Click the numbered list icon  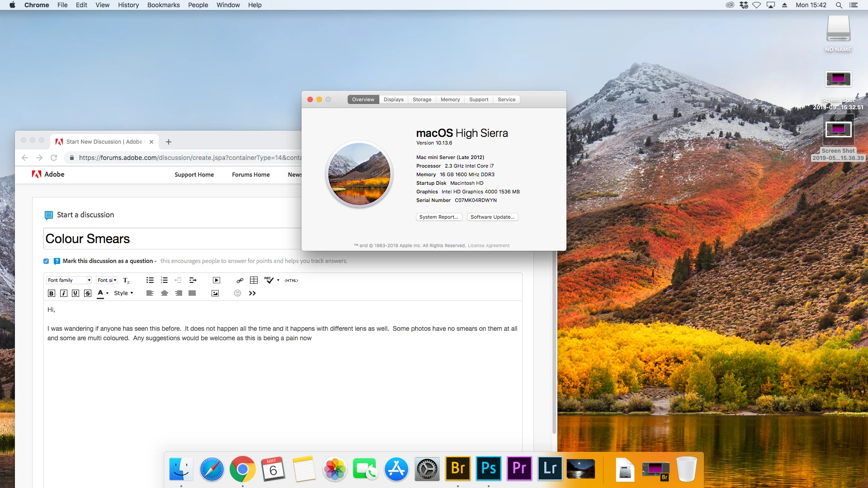coord(164,280)
